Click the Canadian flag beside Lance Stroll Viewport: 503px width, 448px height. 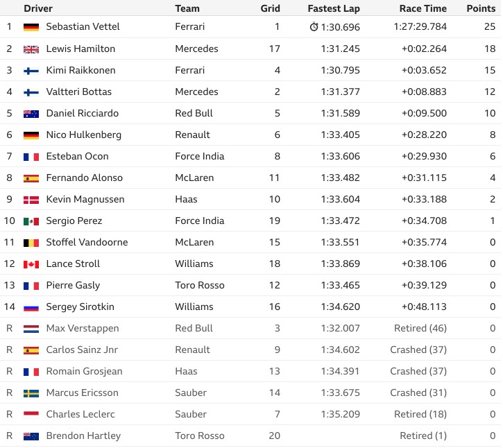[x=31, y=264]
